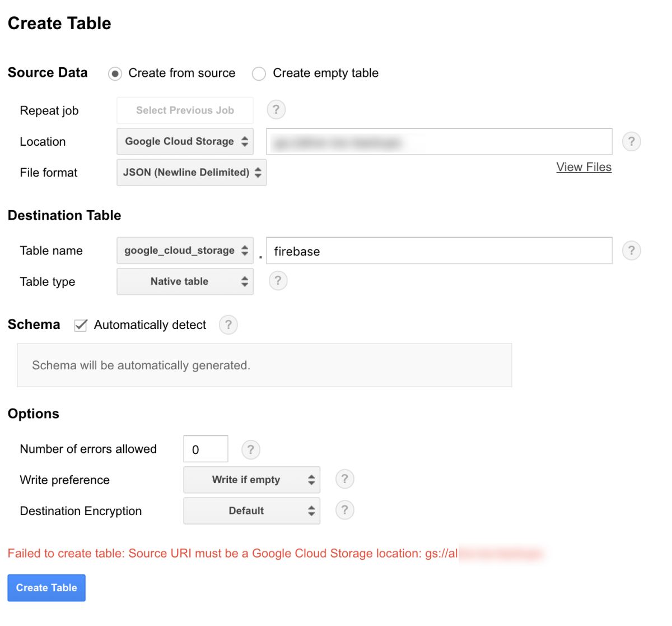This screenshot has width=672, height=626.
Task: Open Write if empty preference dropdown
Action: click(x=251, y=480)
